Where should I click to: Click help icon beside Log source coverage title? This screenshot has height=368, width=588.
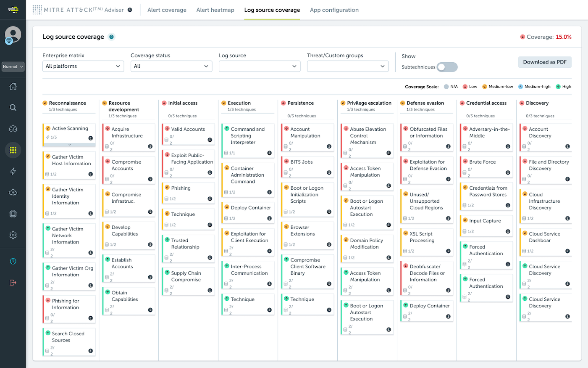(x=111, y=37)
